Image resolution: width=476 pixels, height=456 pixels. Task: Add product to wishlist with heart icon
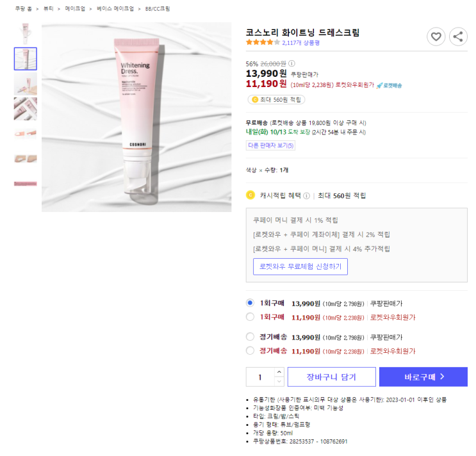pyautogui.click(x=436, y=37)
